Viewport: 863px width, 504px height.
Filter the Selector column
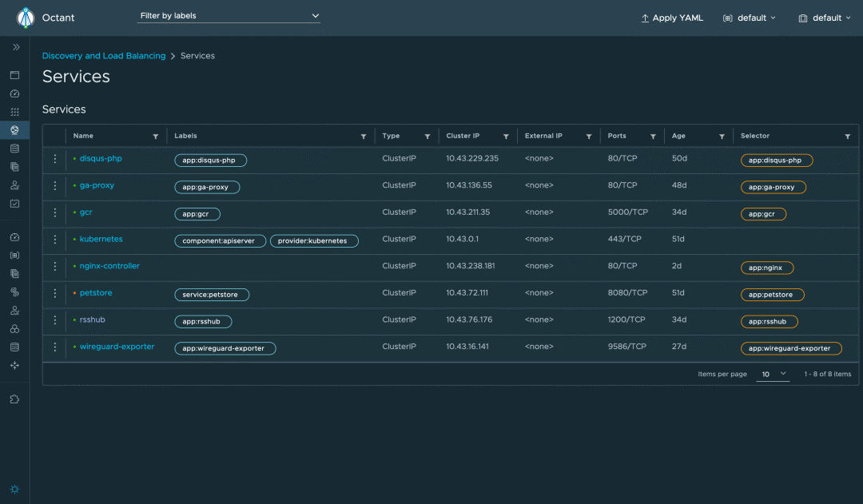[x=848, y=137]
